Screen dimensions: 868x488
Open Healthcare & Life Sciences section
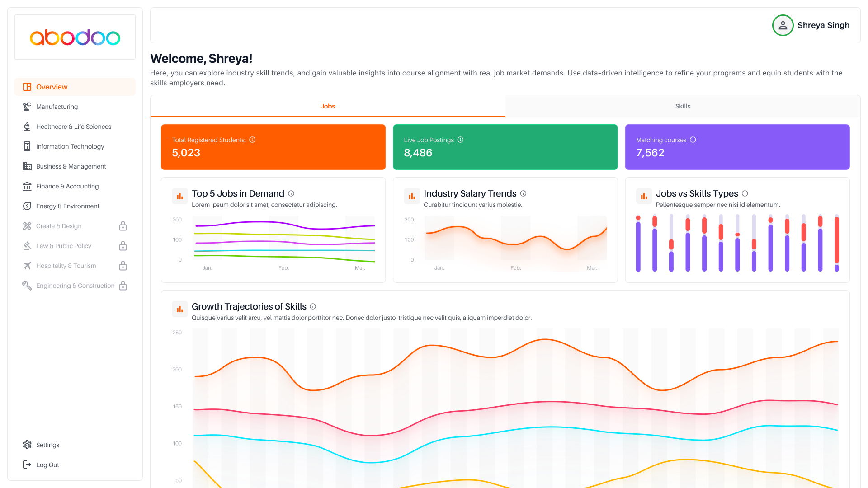75,127
